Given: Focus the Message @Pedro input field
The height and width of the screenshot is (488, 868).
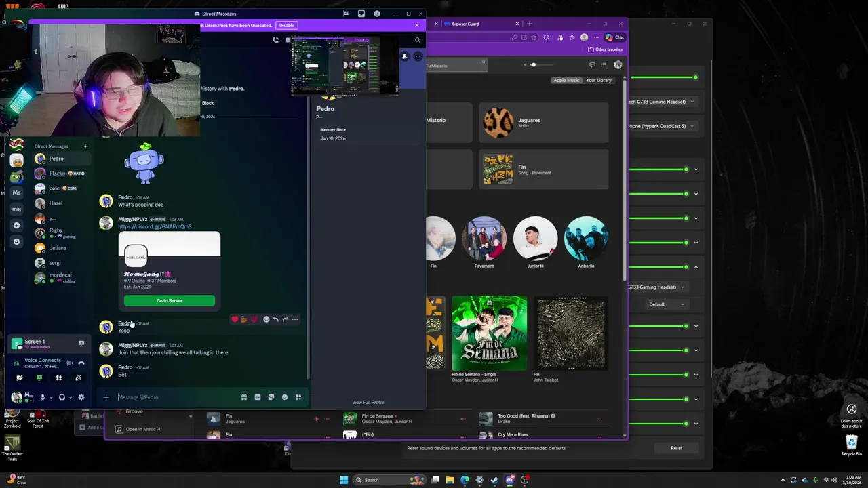Looking at the screenshot, I should 176,397.
